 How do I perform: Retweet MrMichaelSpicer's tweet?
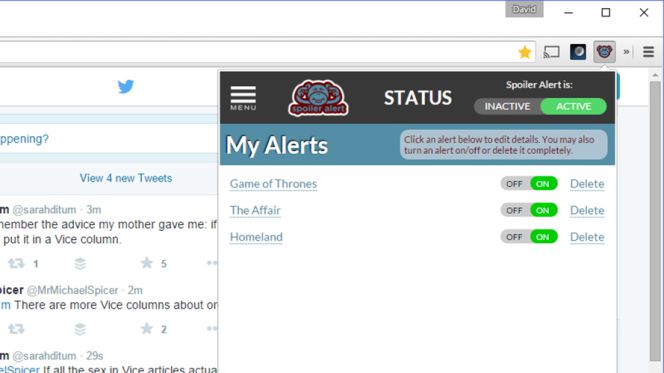pyautogui.click(x=17, y=329)
